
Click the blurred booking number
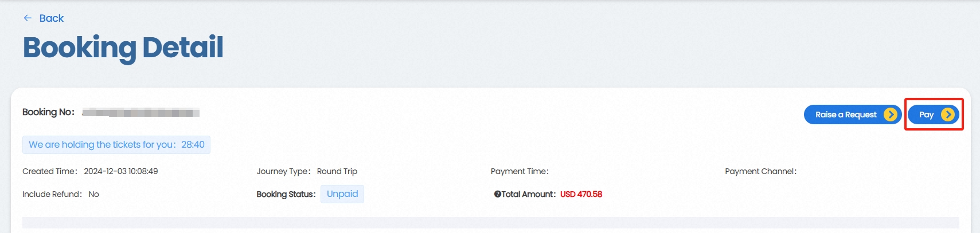coord(140,112)
